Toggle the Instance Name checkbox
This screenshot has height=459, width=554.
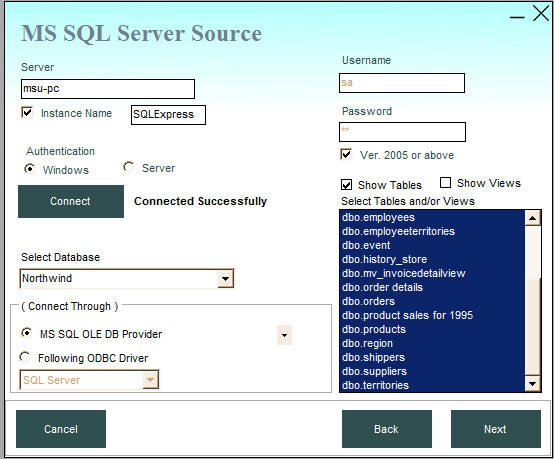pos(27,113)
